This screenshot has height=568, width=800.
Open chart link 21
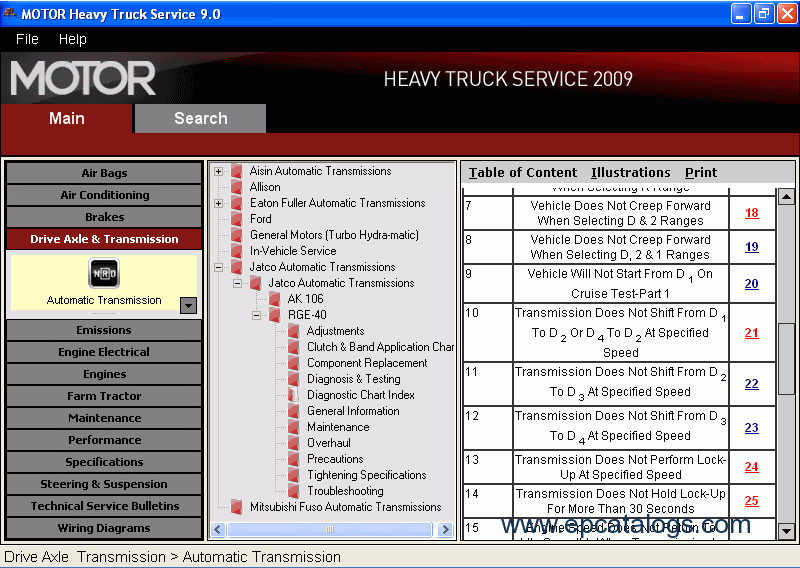(x=752, y=333)
